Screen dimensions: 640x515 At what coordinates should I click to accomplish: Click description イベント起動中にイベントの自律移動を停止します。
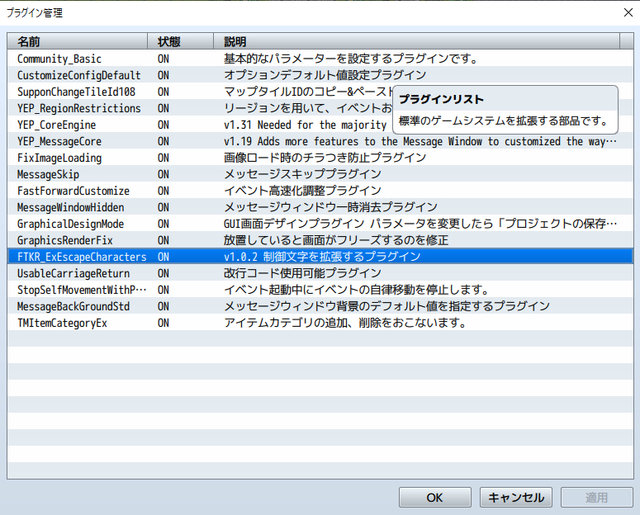tap(356, 290)
